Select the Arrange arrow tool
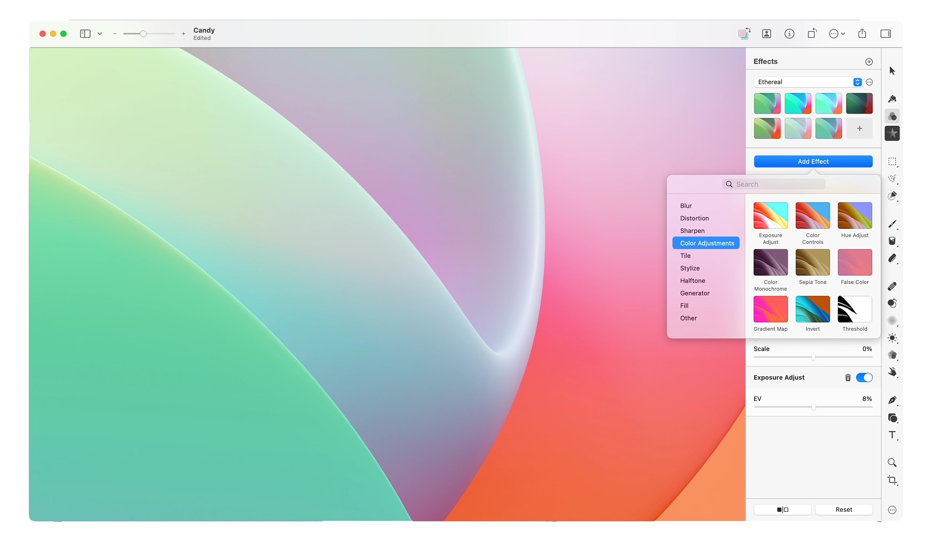 892,71
